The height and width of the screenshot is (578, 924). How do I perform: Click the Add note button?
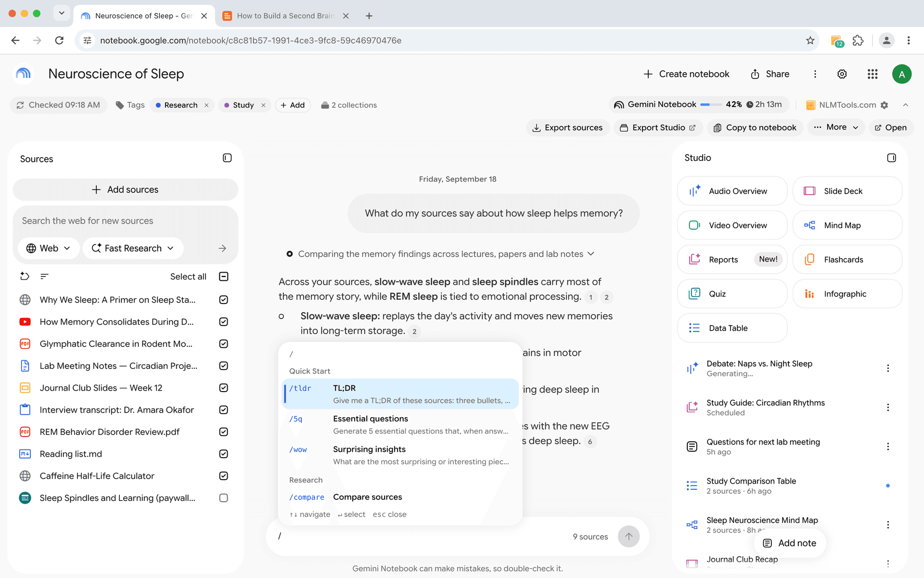coord(790,543)
